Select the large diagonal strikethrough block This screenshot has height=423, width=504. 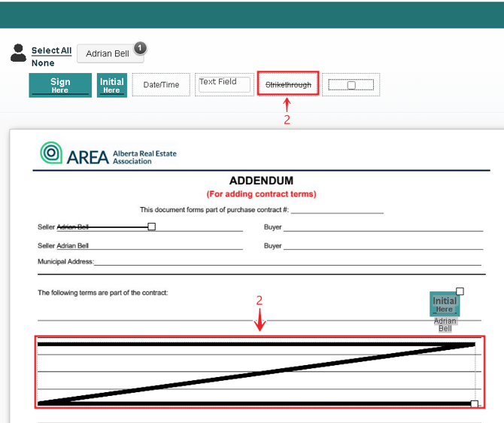pos(256,373)
